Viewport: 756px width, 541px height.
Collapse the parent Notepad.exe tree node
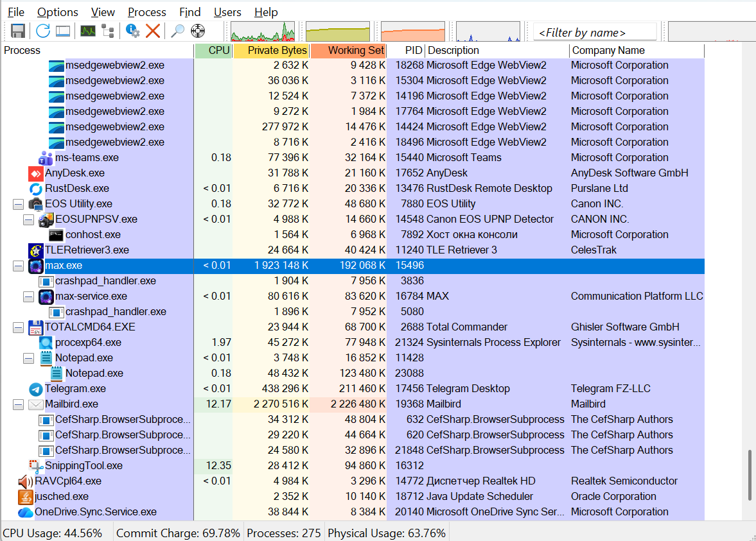pos(28,358)
